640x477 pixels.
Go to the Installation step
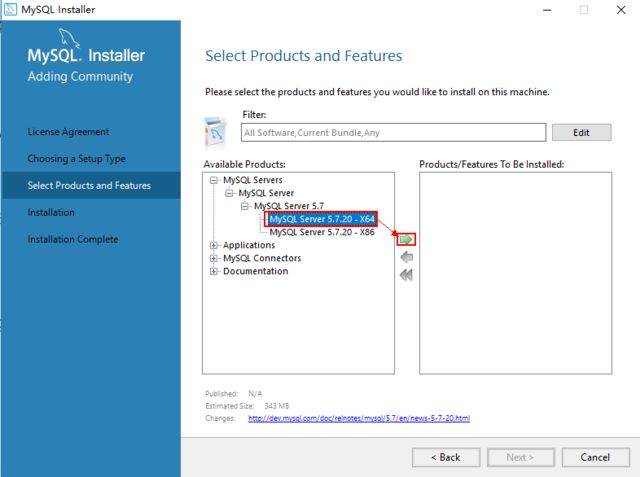[x=51, y=212]
